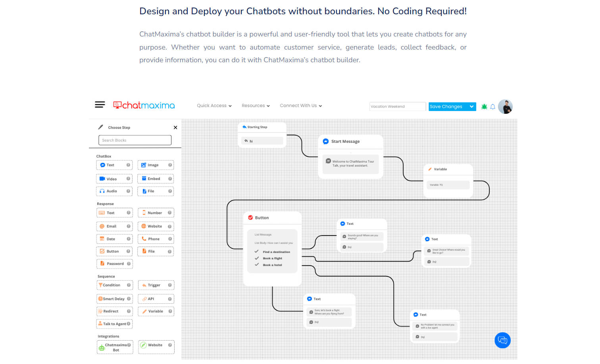Select the Button node header
The image size is (600, 364).
coord(273,218)
